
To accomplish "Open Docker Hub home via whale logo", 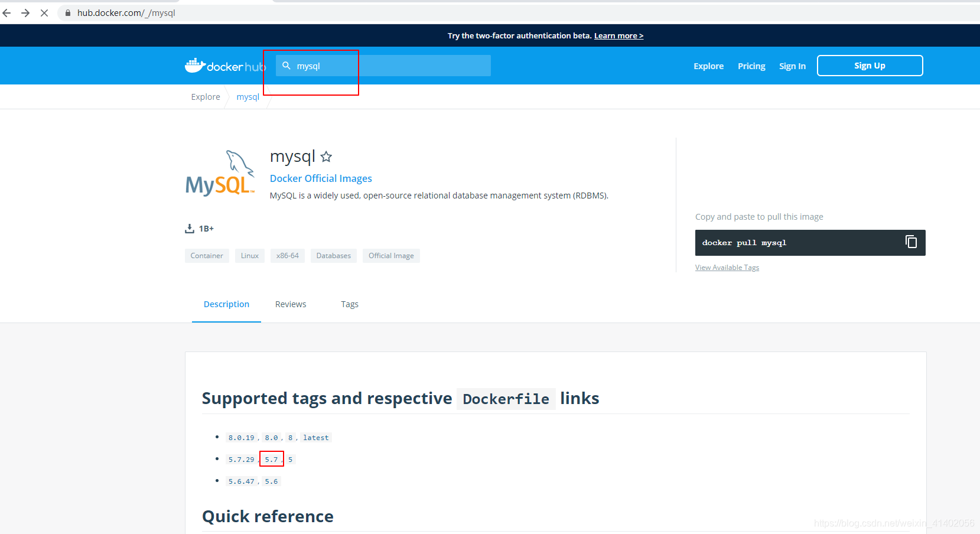I will pyautogui.click(x=225, y=66).
